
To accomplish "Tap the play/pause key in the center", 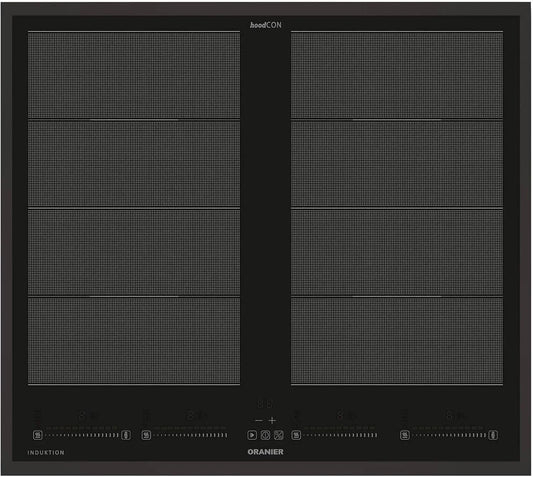I will coord(252,435).
